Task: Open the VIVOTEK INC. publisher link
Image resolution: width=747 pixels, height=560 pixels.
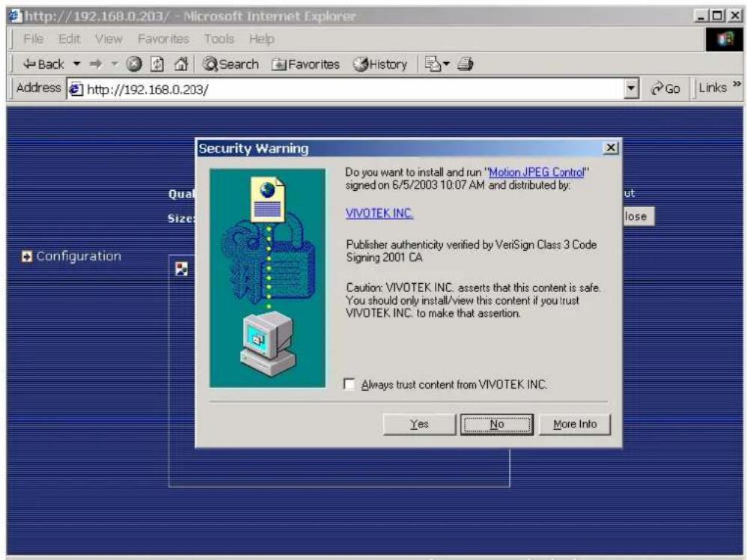Action: tap(379, 213)
